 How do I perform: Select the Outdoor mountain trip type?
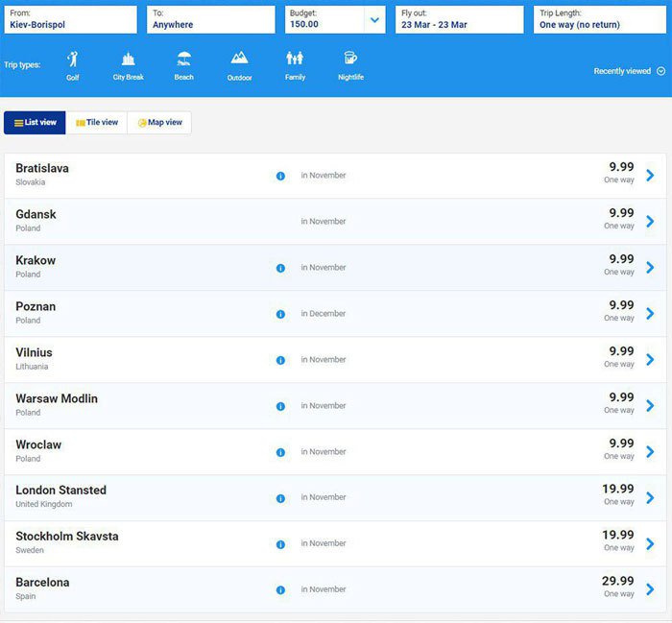(x=239, y=60)
